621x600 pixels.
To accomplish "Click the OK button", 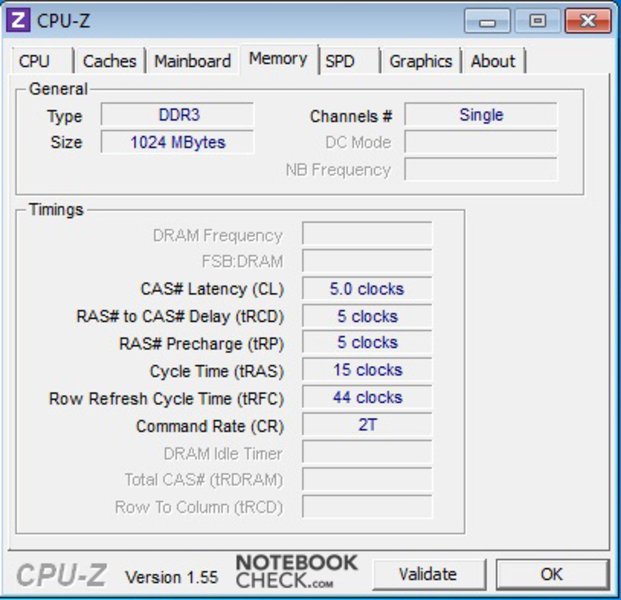I will (552, 574).
